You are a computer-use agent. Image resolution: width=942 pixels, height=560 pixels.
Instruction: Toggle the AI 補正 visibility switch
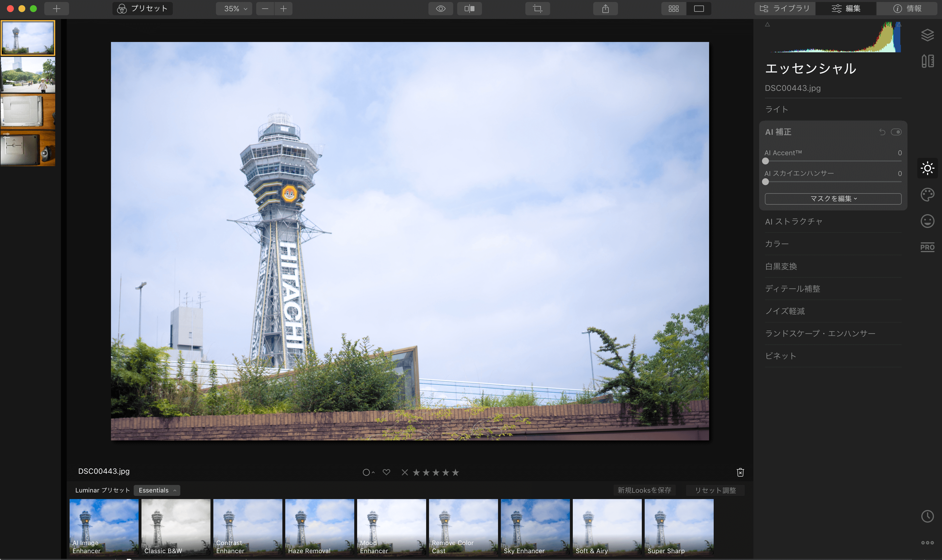coord(896,132)
